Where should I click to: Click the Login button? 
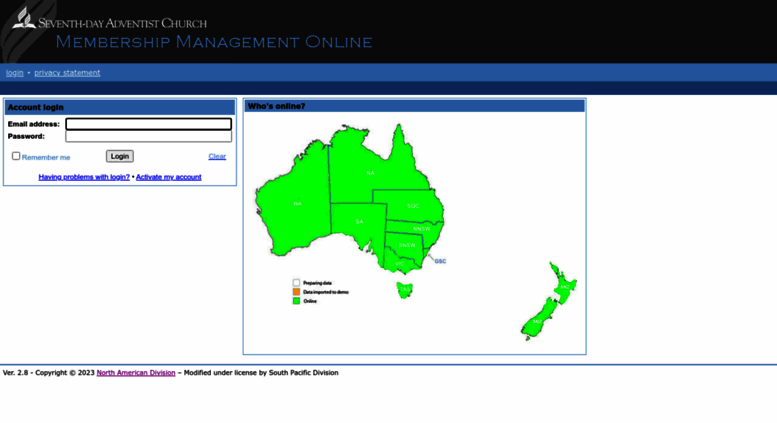pyautogui.click(x=119, y=156)
